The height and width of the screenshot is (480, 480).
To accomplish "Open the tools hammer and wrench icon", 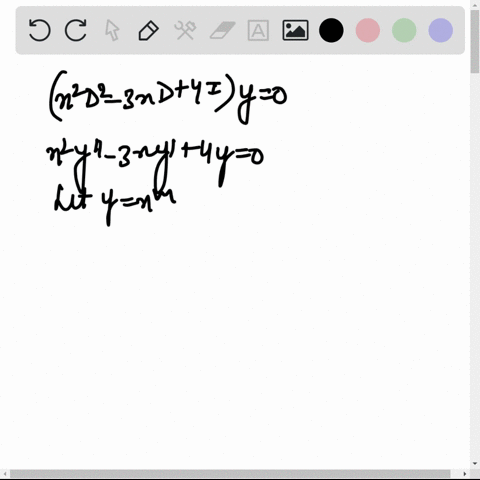I will click(x=185, y=30).
